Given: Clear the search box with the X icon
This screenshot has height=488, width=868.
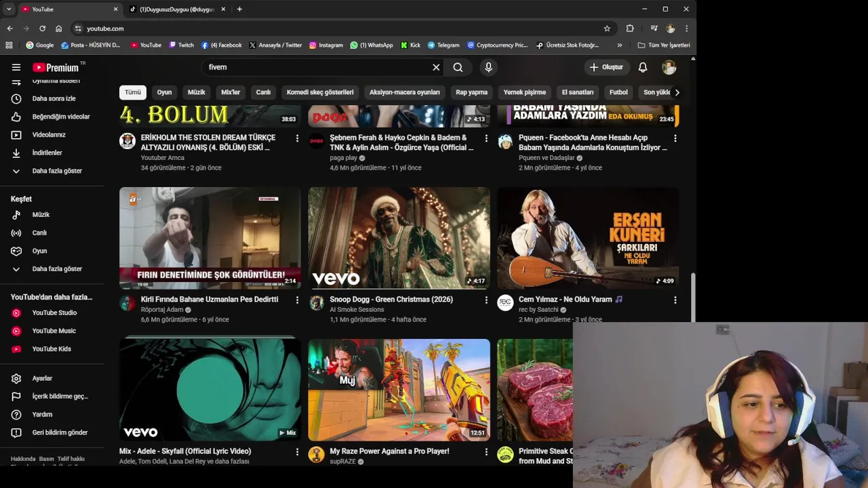Looking at the screenshot, I should (x=436, y=67).
